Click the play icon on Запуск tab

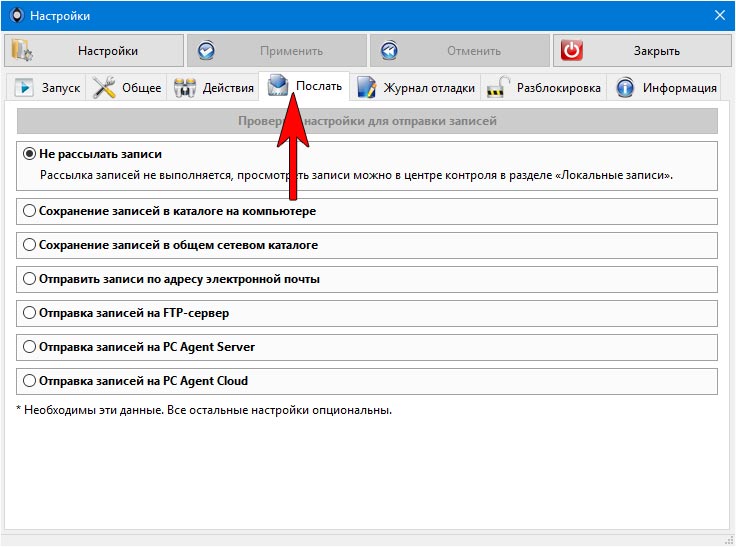point(25,88)
